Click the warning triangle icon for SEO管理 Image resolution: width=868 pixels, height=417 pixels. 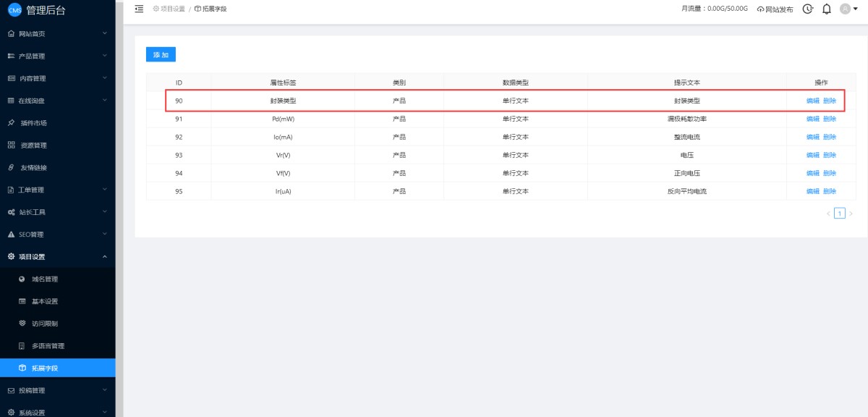11,235
